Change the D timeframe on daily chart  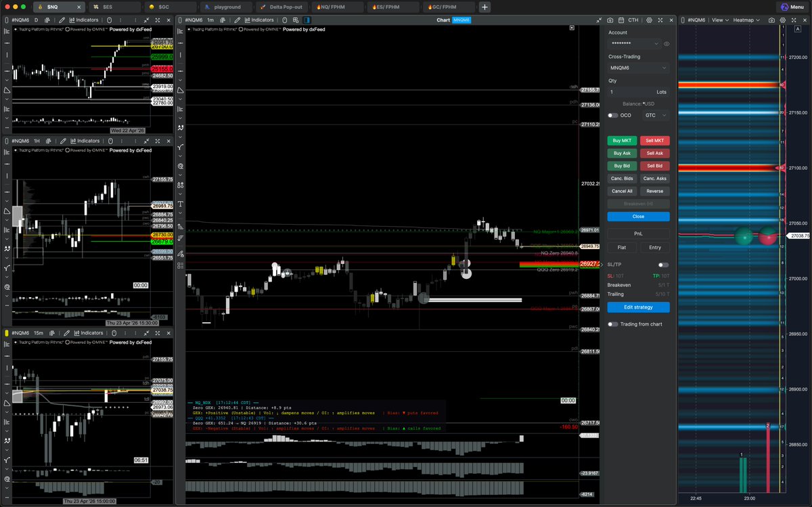[37, 20]
